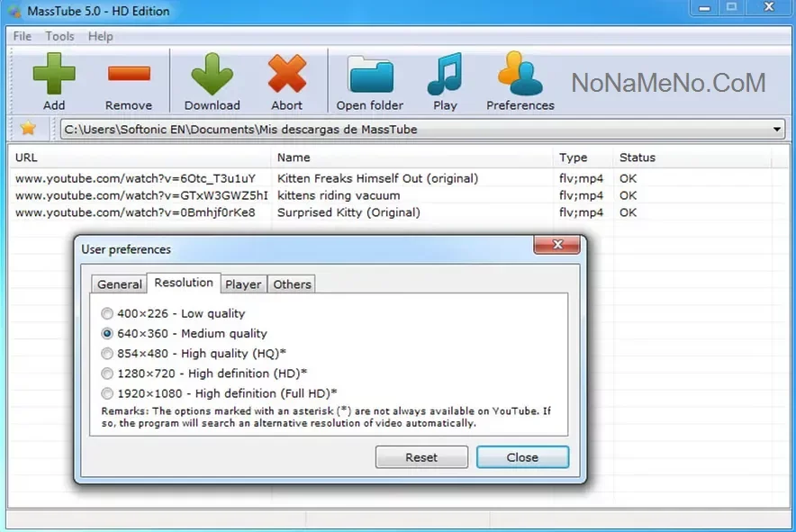Open Preferences from the toolbar icon

(520, 75)
